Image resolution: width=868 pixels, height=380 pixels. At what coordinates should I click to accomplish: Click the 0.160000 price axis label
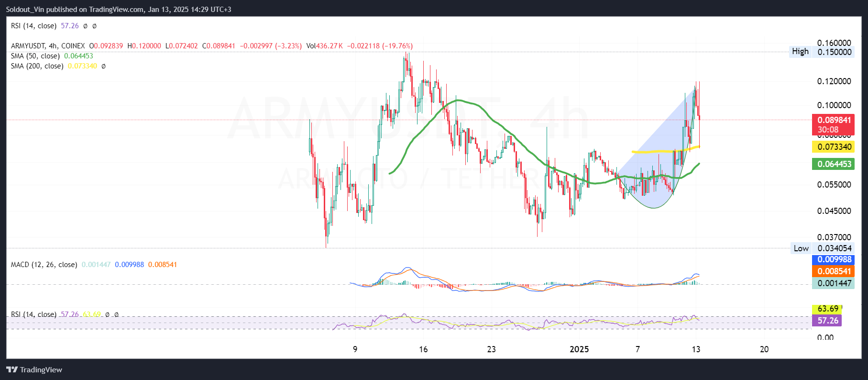pos(835,43)
